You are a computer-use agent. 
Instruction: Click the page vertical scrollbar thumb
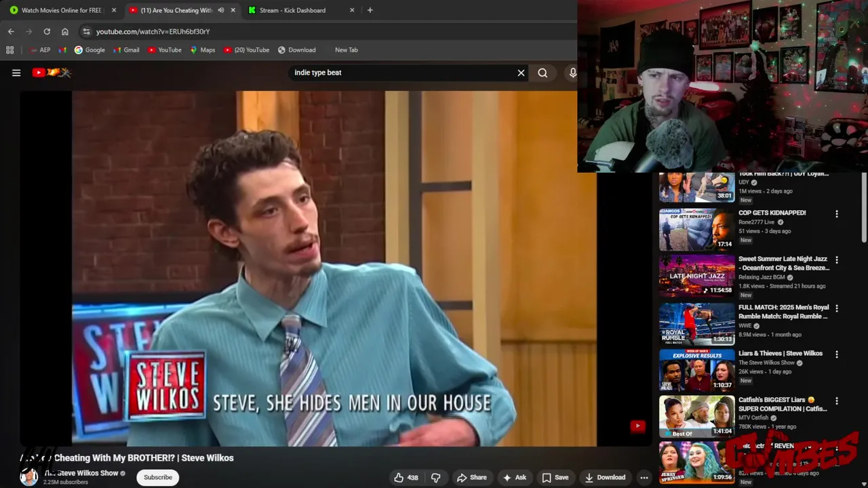tap(864, 206)
